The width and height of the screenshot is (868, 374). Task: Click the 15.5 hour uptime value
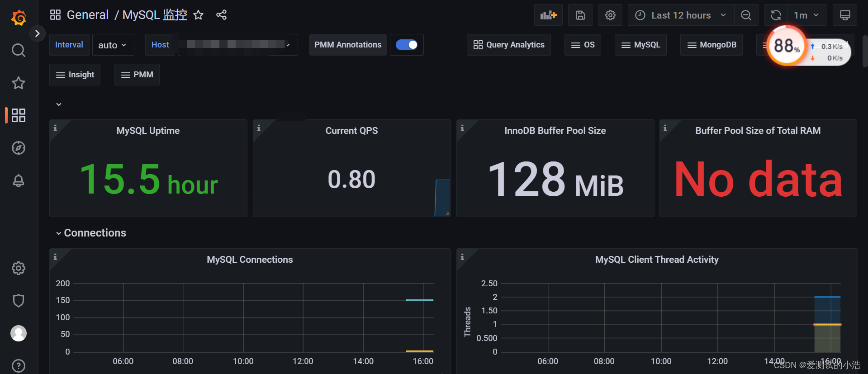point(148,180)
